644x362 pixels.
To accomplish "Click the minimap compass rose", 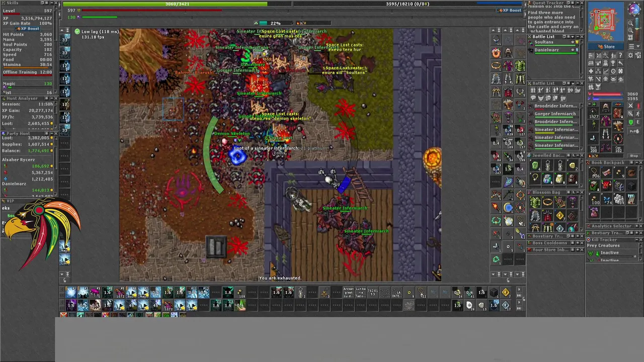I will [634, 8].
